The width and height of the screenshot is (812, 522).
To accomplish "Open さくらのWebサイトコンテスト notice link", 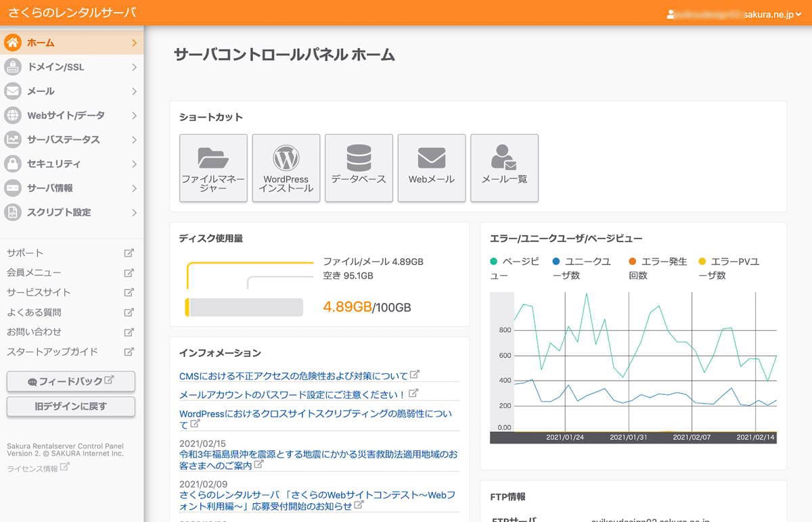I will 317,500.
